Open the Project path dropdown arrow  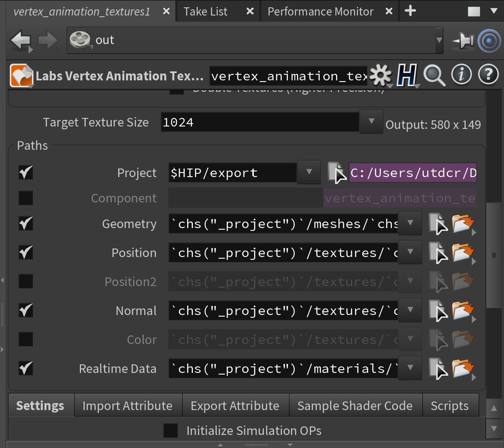[309, 172]
